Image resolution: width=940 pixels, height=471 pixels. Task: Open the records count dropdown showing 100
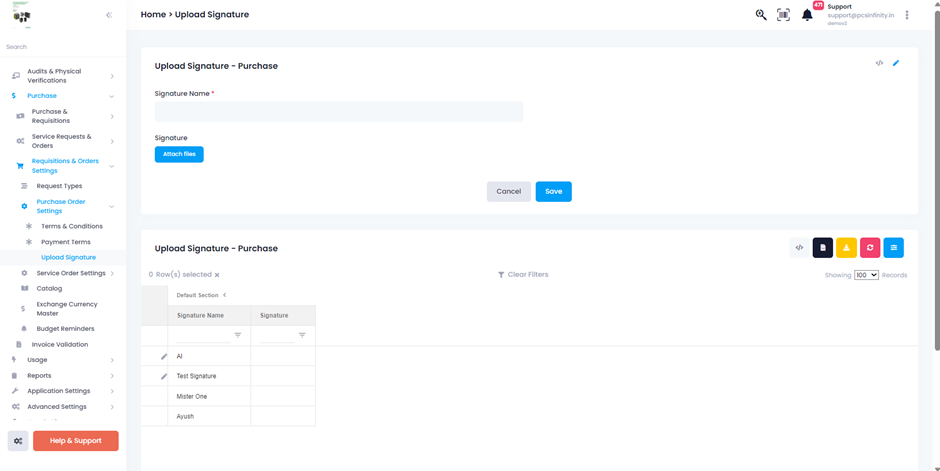pyautogui.click(x=866, y=275)
